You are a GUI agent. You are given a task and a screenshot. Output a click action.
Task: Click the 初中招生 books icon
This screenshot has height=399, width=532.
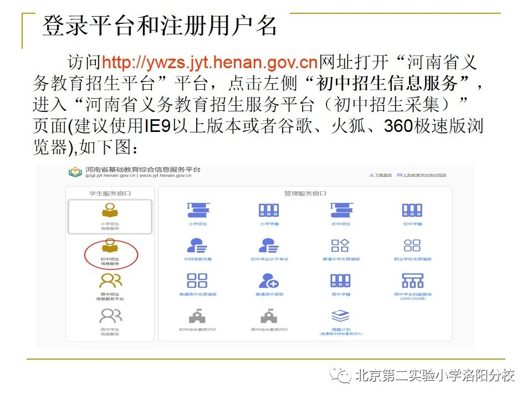click(341, 212)
